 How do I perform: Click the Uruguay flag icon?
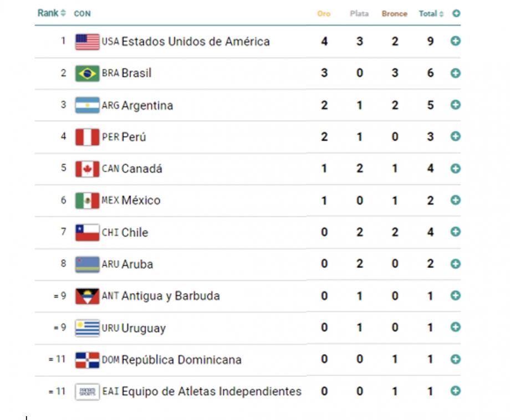tap(87, 328)
